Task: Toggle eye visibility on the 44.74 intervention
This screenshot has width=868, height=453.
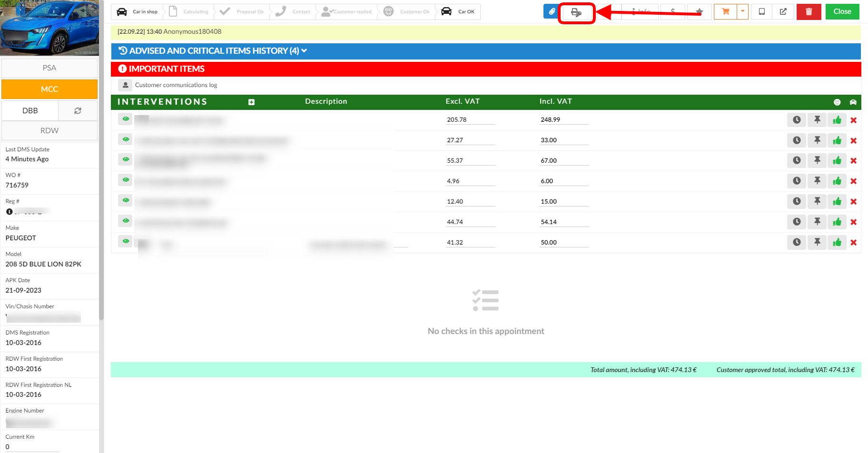Action: tap(126, 221)
